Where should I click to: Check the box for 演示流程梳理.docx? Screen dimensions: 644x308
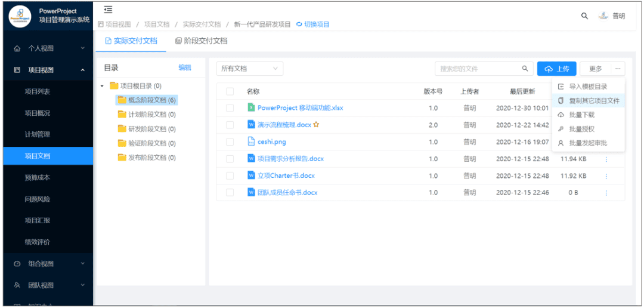tap(230, 125)
